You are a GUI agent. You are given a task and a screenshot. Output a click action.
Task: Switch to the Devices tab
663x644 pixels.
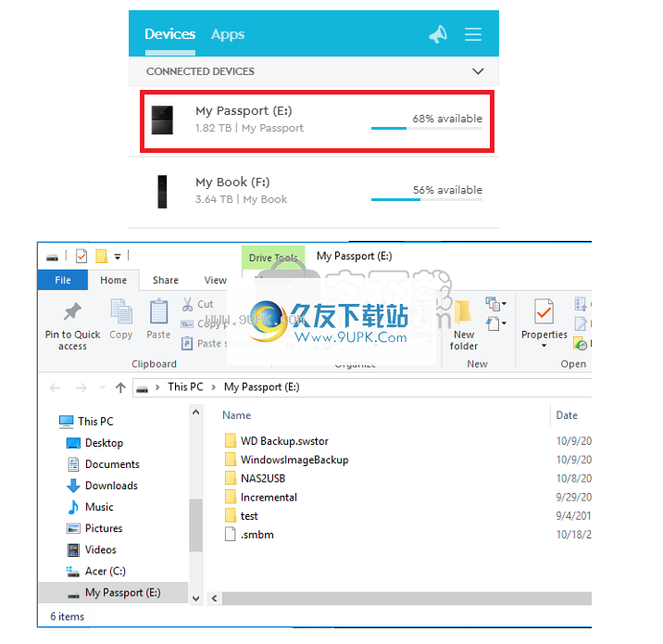point(170,34)
